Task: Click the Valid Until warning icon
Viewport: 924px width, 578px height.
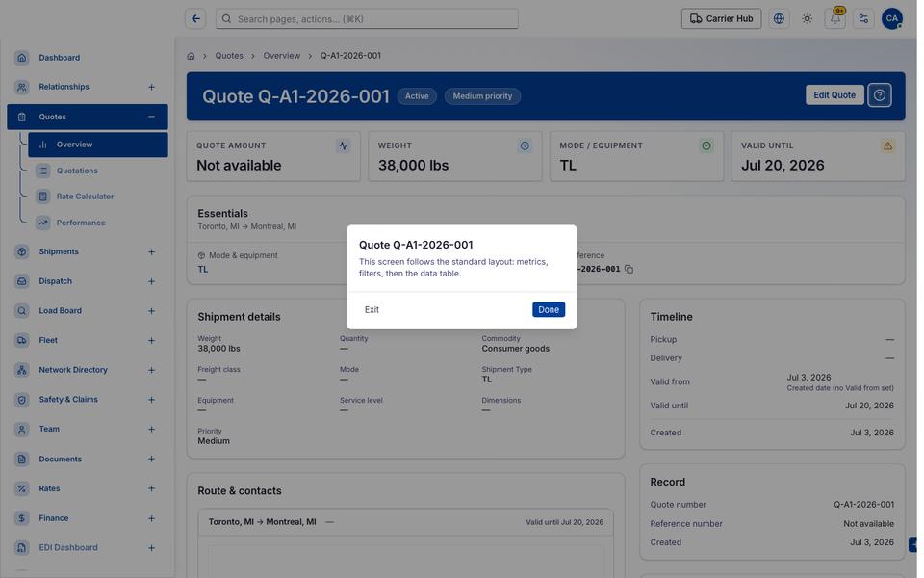Action: tap(887, 145)
